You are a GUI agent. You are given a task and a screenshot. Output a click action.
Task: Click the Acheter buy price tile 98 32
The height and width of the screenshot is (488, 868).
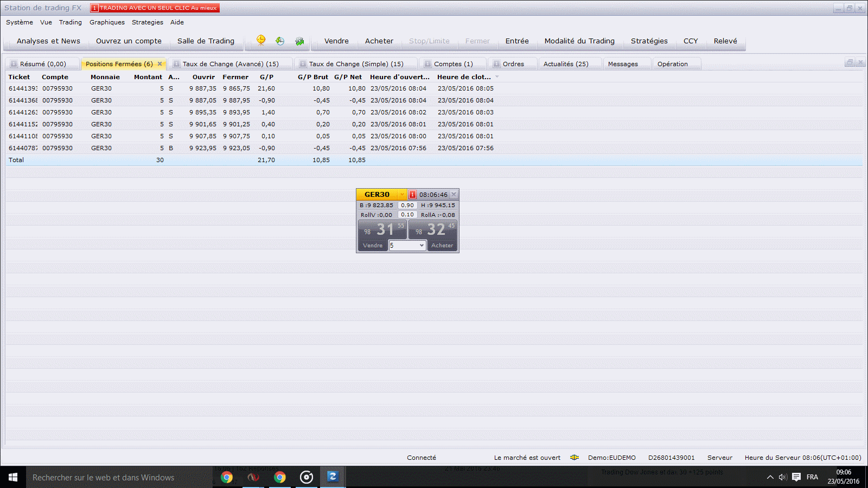pyautogui.click(x=433, y=229)
